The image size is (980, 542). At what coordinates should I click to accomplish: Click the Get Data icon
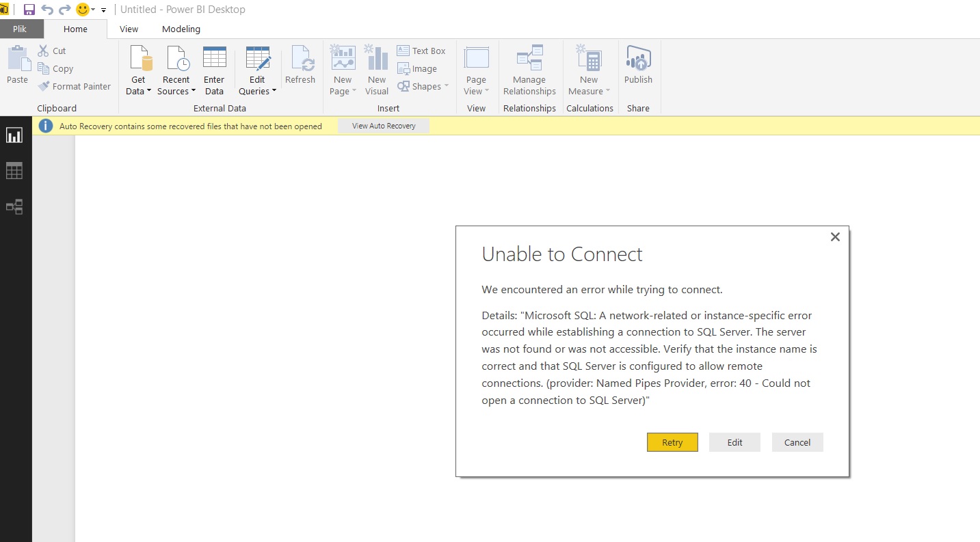coord(141,59)
